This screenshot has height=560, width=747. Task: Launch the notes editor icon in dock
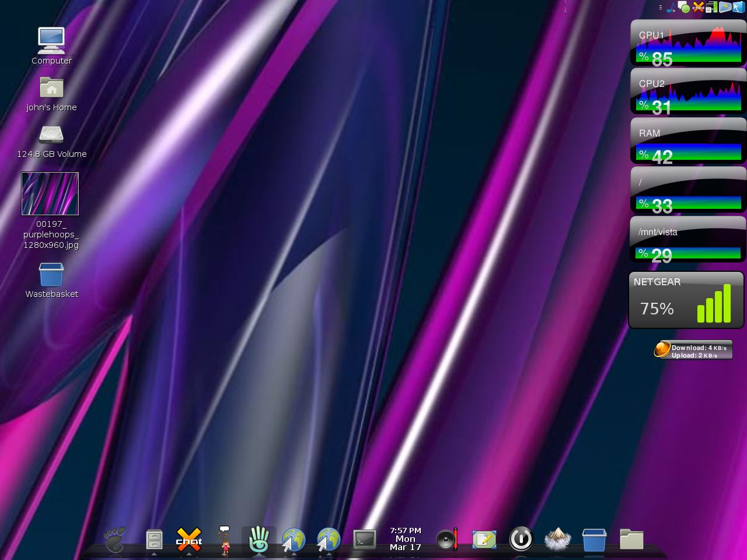[484, 540]
